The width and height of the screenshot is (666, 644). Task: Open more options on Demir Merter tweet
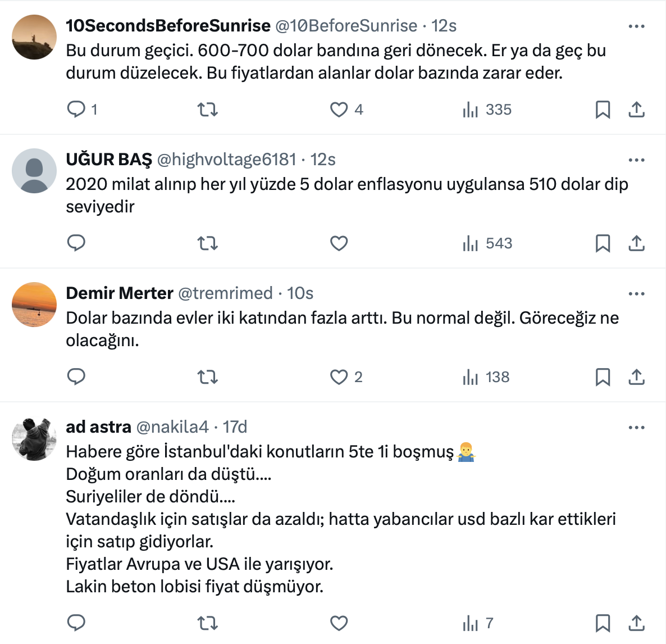[x=636, y=294]
